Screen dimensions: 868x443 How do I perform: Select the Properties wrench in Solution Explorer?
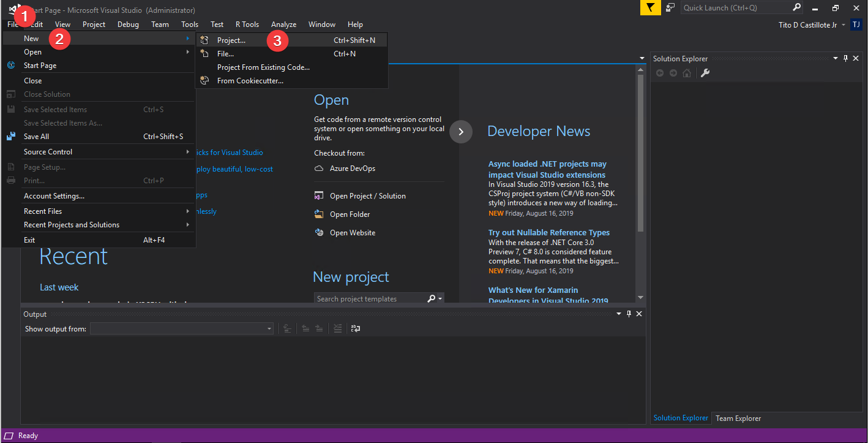705,72
